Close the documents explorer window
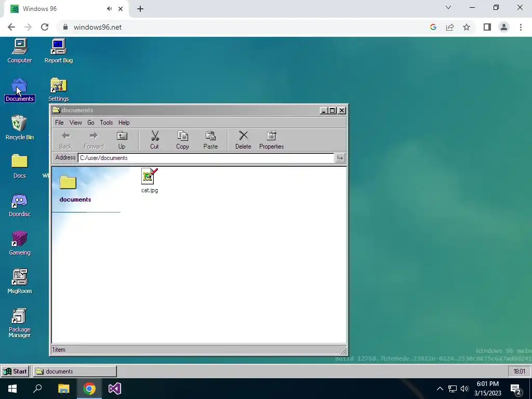The width and height of the screenshot is (532, 399). (342, 111)
